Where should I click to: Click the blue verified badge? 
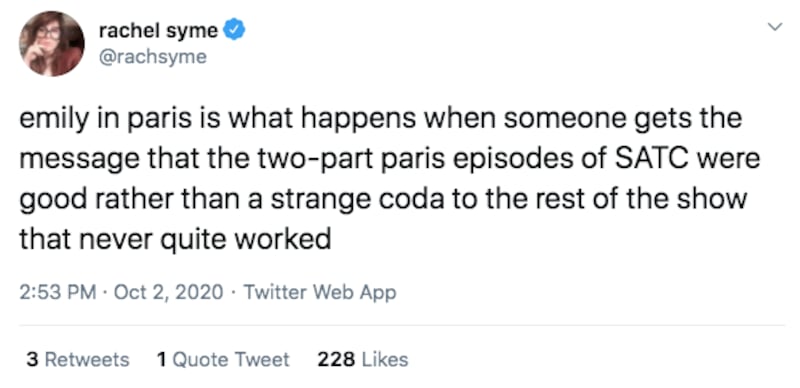coord(235,31)
